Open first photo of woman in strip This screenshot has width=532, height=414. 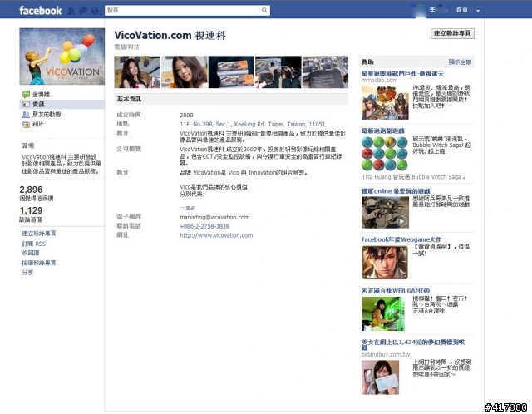[x=137, y=72]
